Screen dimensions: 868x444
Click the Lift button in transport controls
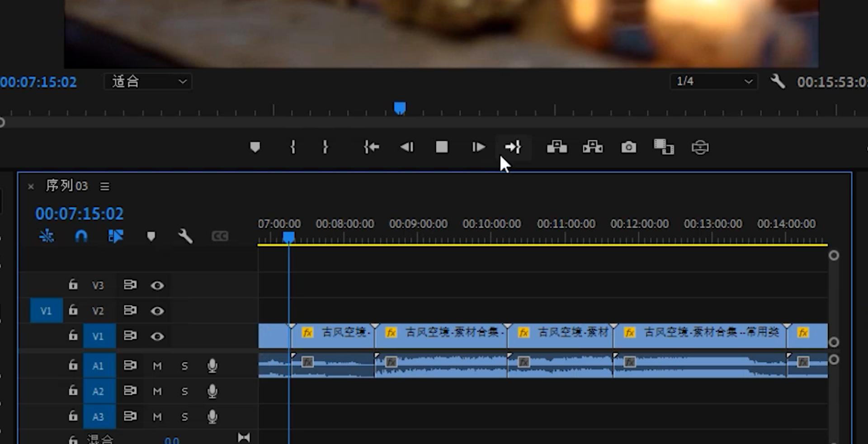pyautogui.click(x=557, y=147)
